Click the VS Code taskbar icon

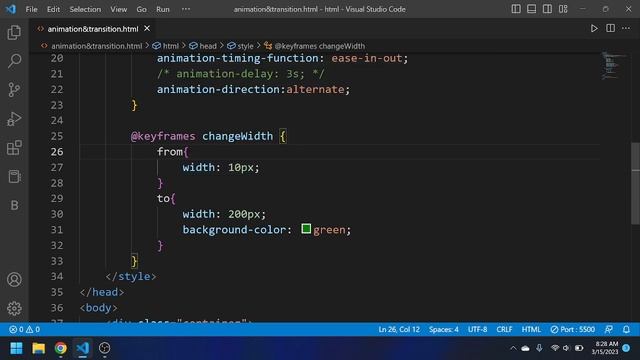pos(83,348)
